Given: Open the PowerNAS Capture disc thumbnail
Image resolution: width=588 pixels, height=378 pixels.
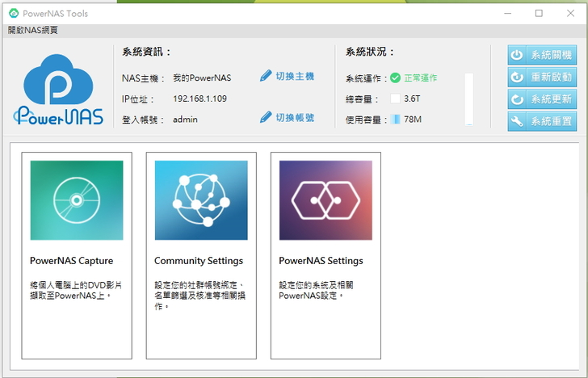Looking at the screenshot, I should pyautogui.click(x=77, y=199).
